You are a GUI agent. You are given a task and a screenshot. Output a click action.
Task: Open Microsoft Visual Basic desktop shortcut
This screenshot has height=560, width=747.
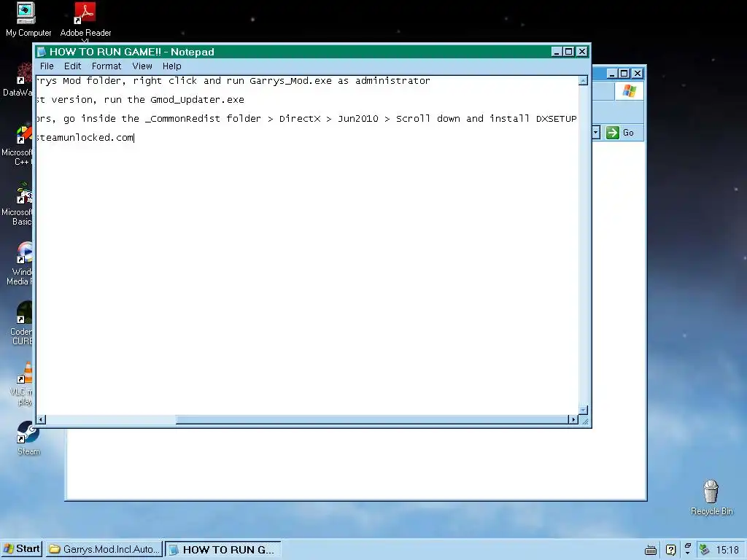[x=18, y=204]
